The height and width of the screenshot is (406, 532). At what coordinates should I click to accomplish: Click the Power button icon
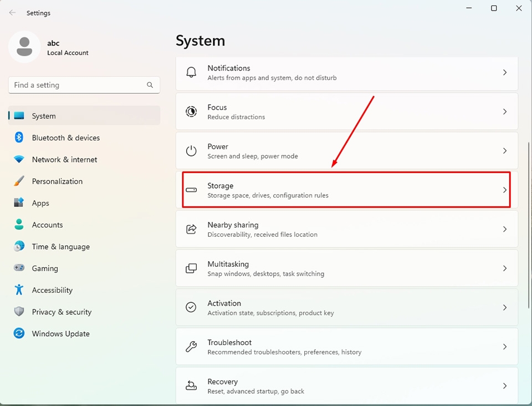(191, 151)
